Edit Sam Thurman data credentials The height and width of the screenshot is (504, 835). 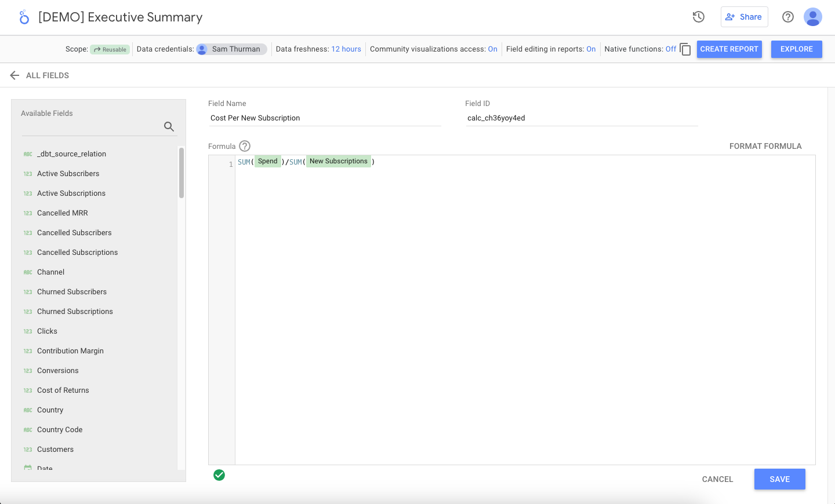231,49
